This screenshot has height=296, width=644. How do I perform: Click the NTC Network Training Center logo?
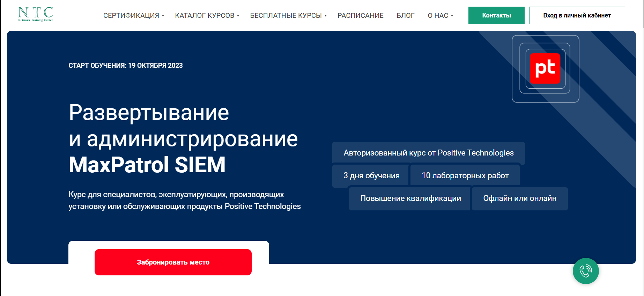click(36, 14)
